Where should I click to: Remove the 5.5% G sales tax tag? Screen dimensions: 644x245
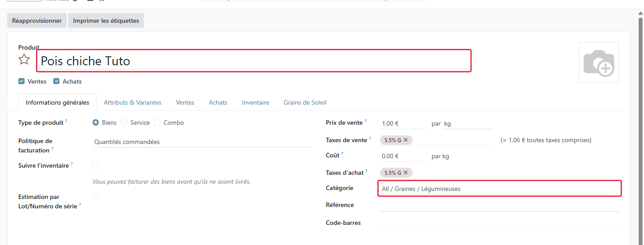[x=406, y=140]
